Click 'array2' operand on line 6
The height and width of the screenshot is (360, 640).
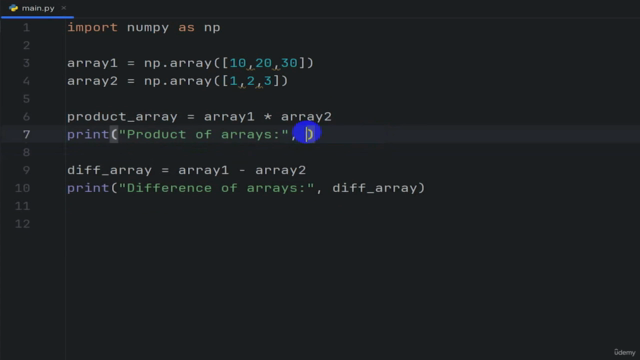tap(306, 117)
